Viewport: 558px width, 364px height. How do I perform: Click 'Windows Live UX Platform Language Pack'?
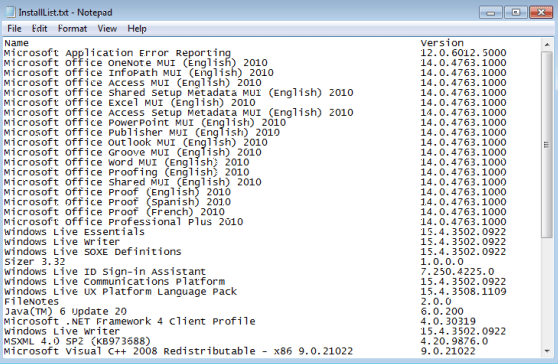[121, 292]
